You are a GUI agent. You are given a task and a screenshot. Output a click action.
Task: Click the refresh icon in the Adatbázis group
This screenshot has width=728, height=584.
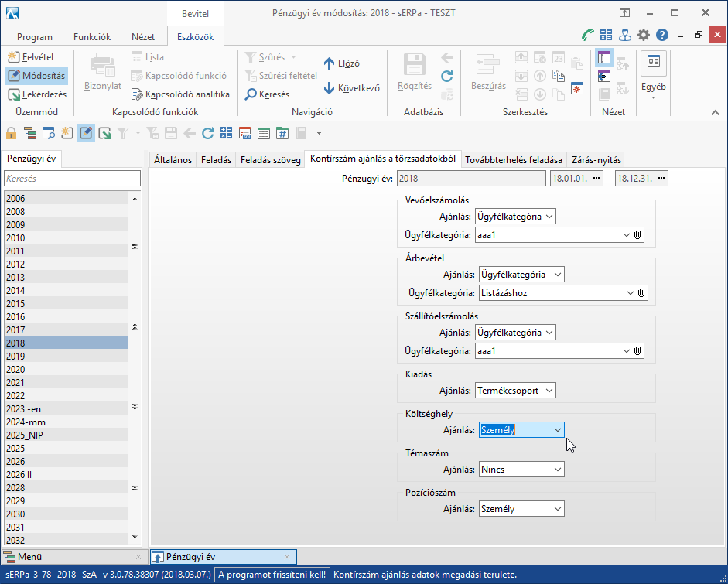(x=446, y=76)
